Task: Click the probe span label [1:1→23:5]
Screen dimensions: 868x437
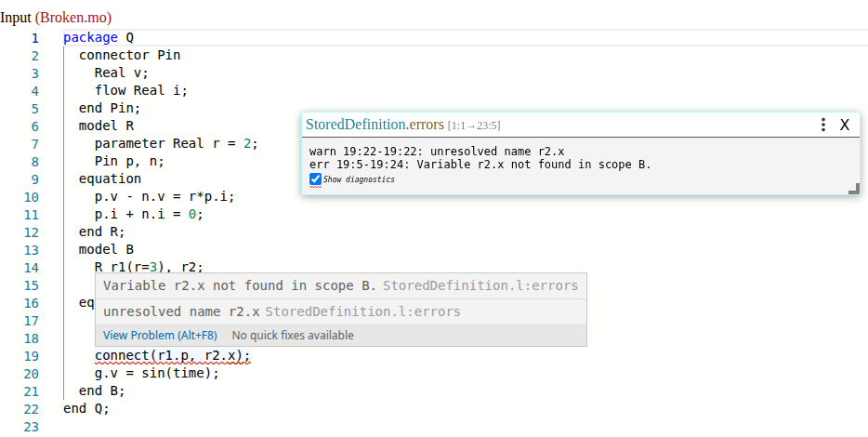Action: click(x=474, y=126)
